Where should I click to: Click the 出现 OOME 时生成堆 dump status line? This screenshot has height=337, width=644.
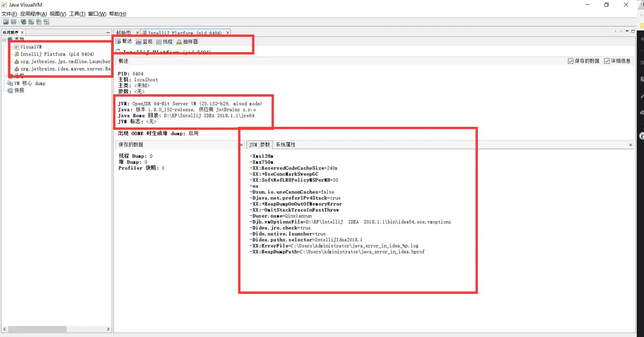[158, 134]
